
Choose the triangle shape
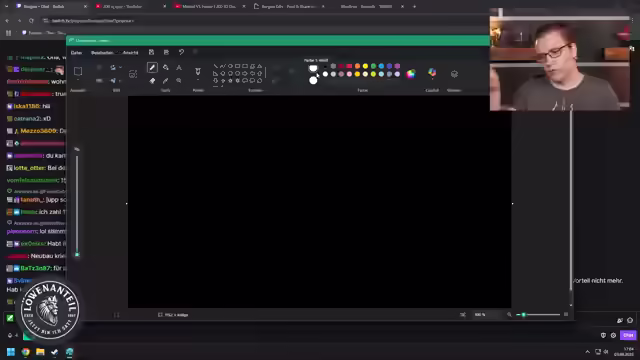point(260,66)
